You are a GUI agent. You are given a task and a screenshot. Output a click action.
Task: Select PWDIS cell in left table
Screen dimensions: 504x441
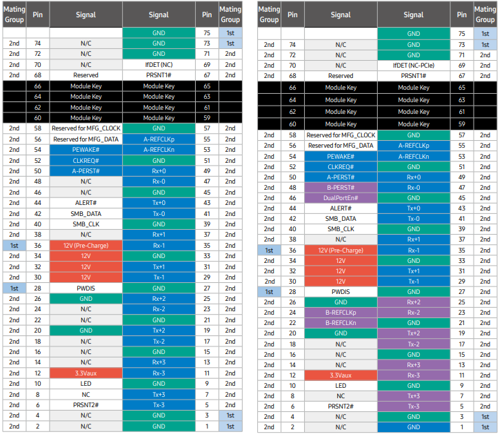[x=85, y=288]
